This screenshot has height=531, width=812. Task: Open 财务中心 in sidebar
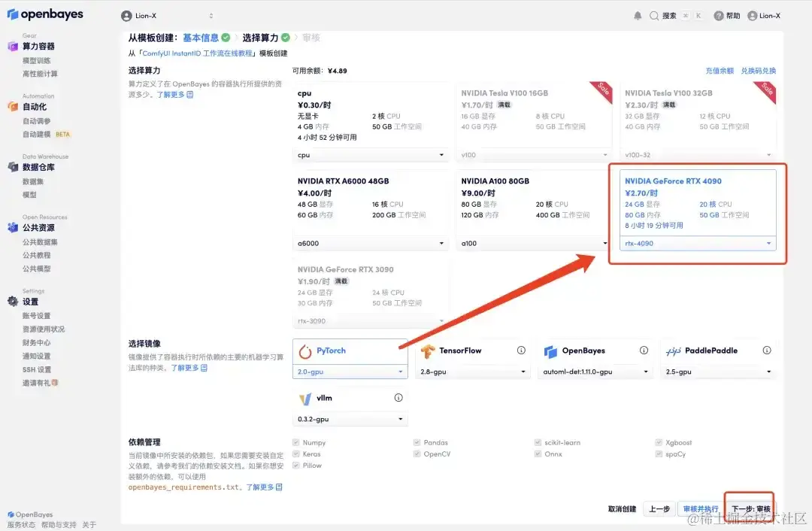(36, 342)
